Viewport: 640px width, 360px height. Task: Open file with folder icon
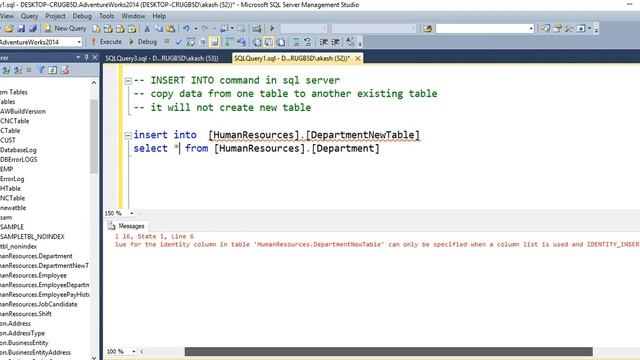[x=9, y=29]
